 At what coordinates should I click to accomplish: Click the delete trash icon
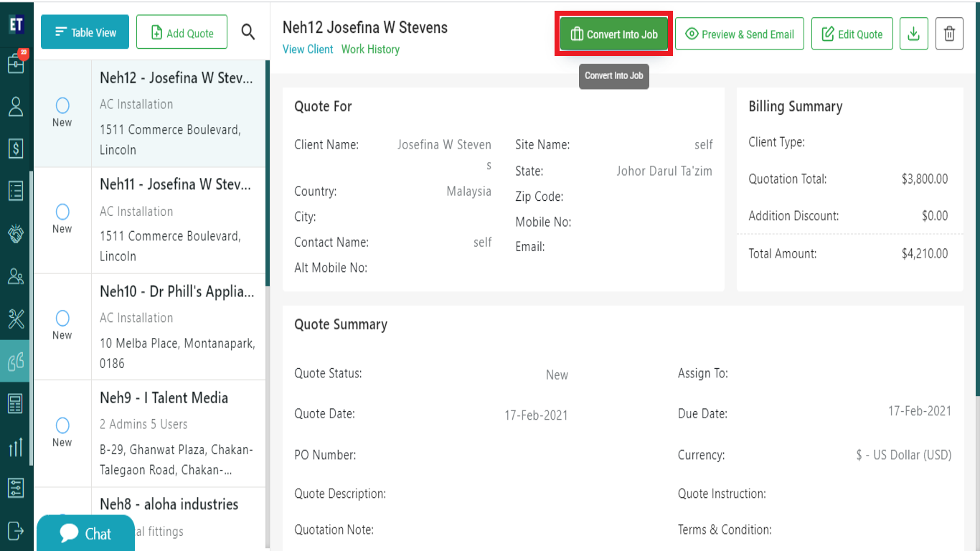coord(949,34)
